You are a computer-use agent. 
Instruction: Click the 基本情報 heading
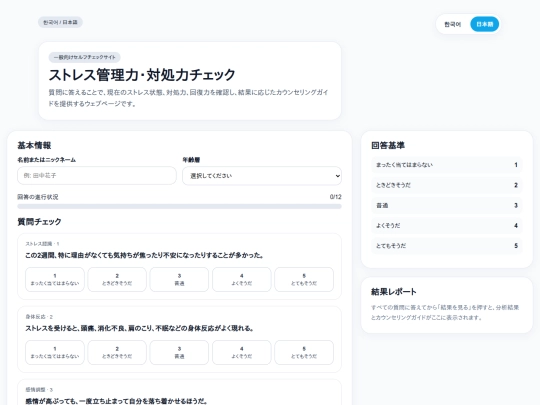34,145
